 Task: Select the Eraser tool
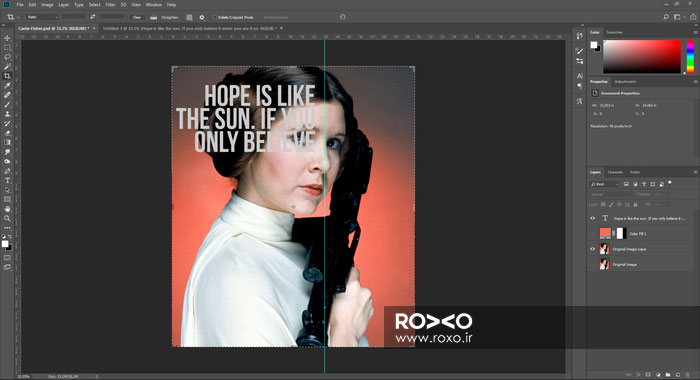(x=7, y=133)
